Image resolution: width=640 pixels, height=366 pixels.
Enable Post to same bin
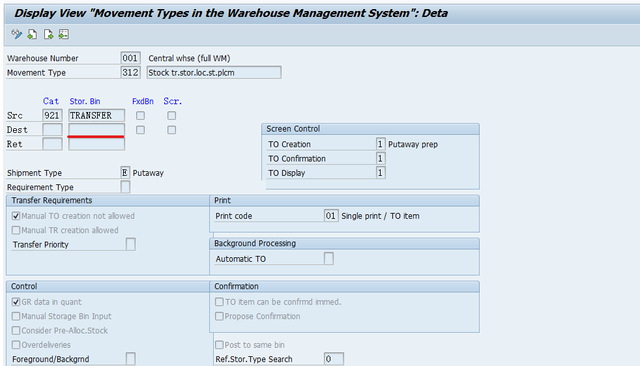(219, 345)
